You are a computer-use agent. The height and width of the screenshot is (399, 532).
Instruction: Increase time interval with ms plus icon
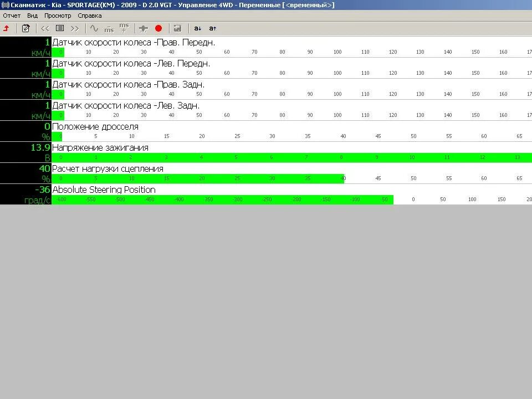pos(124,28)
